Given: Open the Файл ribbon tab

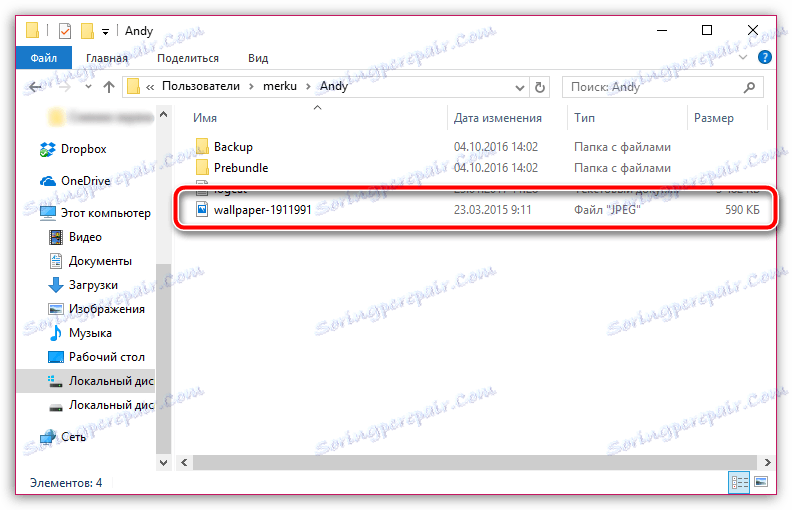Looking at the screenshot, I should 43,58.
